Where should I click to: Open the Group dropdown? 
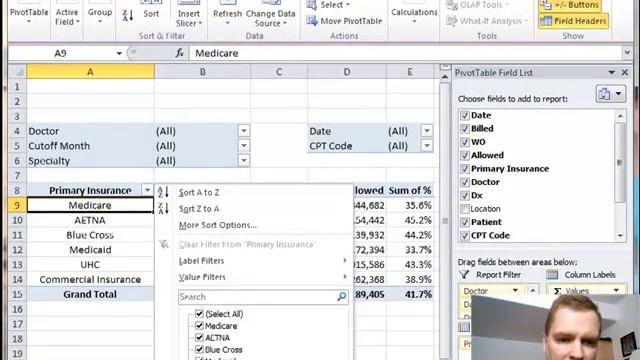pos(100,14)
